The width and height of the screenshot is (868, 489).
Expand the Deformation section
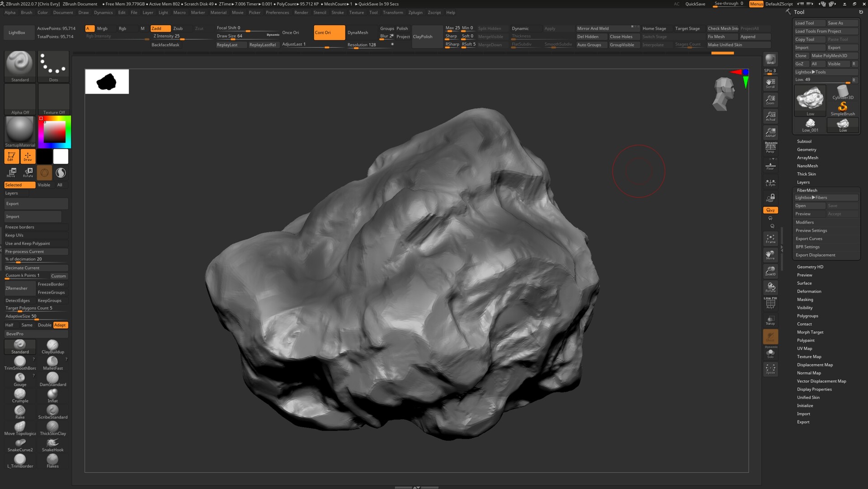click(x=809, y=292)
